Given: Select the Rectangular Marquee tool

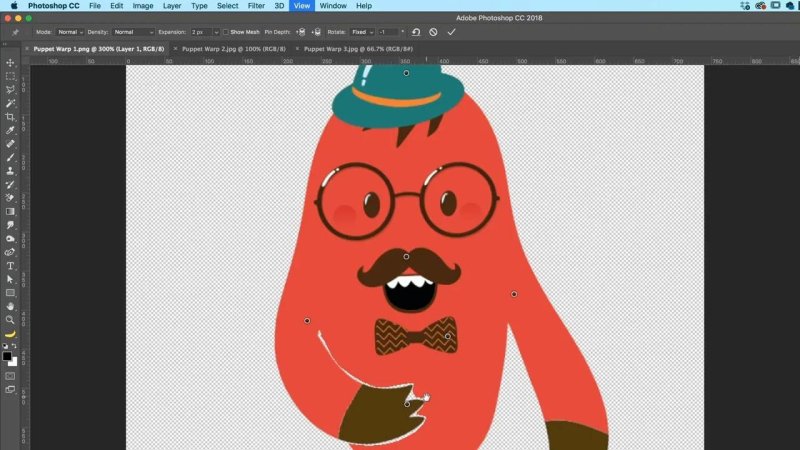Looking at the screenshot, I should pyautogui.click(x=10, y=76).
